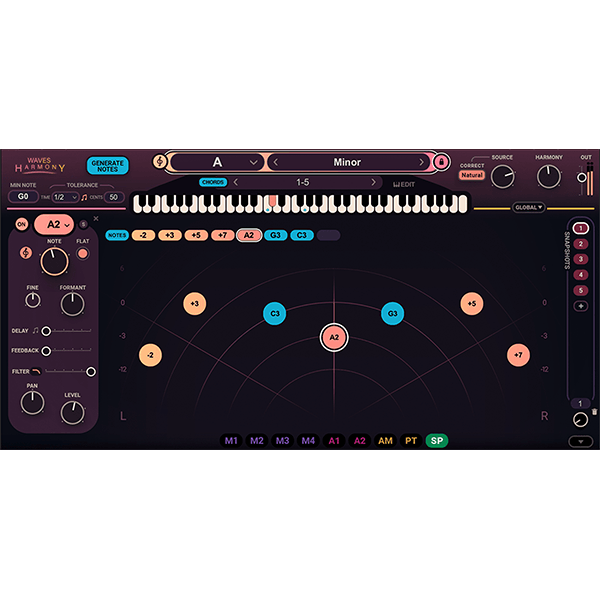600x600 pixels.
Task: Toggle the voice ON button
Action: 21,225
